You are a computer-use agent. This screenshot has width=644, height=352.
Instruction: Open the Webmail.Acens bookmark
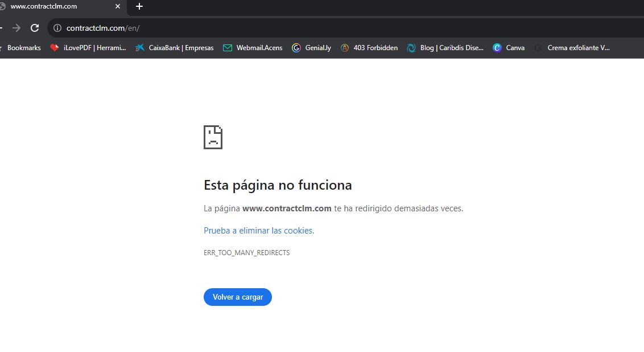click(253, 48)
